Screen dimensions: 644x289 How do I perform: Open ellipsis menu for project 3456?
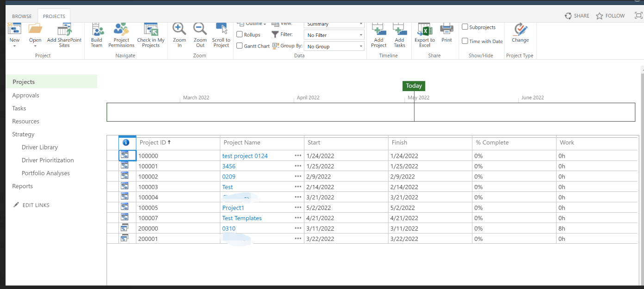(298, 166)
